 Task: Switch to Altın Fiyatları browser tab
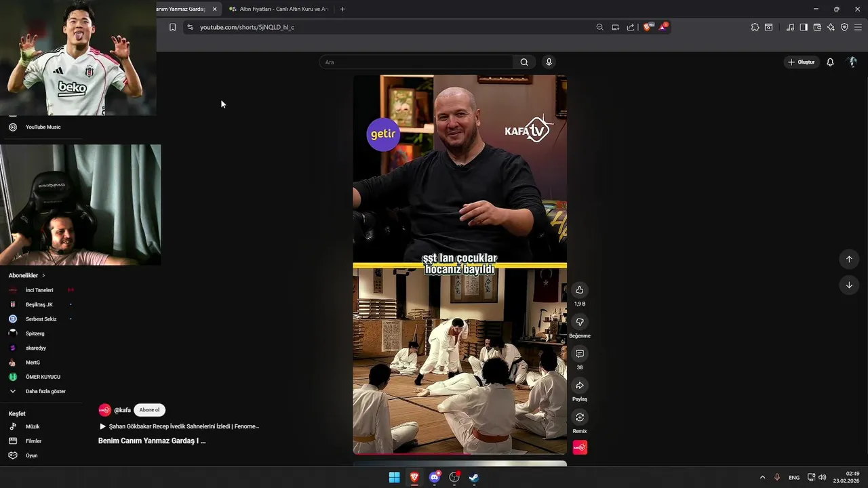pos(278,9)
